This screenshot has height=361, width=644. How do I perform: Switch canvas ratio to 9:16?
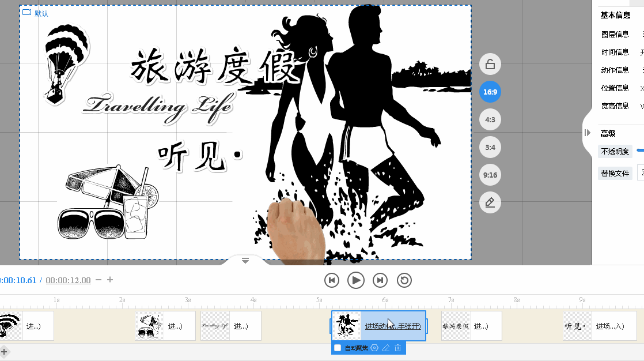[490, 175]
